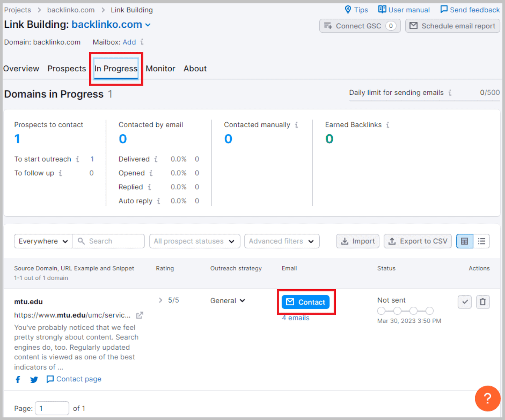Expand the backlinko.com project dropdown
This screenshot has width=505, height=420.
(148, 25)
